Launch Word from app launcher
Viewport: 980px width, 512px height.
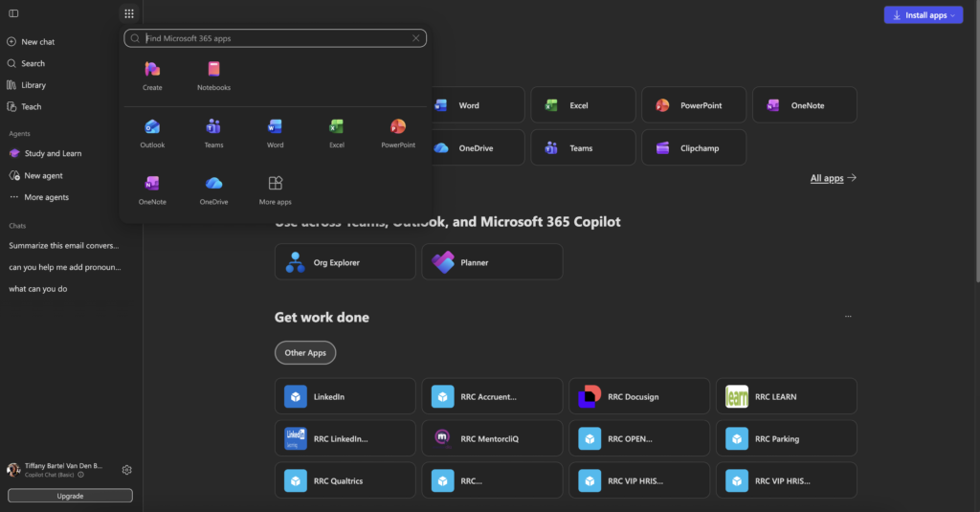click(x=275, y=133)
